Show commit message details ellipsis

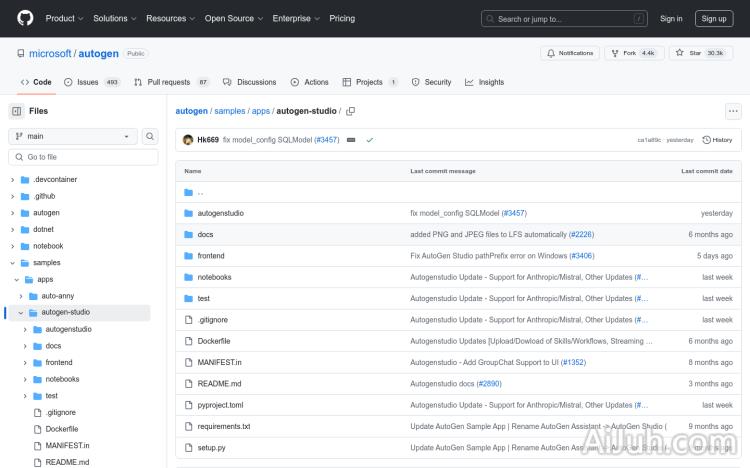[x=351, y=140]
